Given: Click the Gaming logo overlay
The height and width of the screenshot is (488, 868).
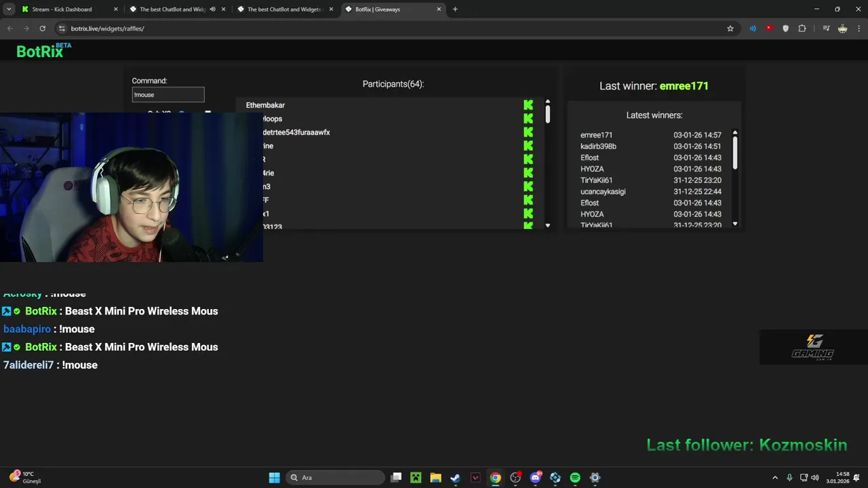Looking at the screenshot, I should click(813, 347).
